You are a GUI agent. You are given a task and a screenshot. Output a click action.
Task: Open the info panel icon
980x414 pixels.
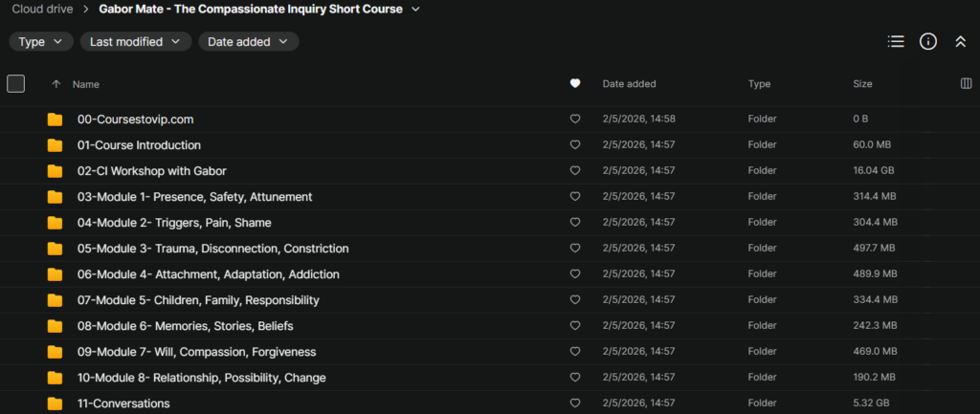(927, 41)
